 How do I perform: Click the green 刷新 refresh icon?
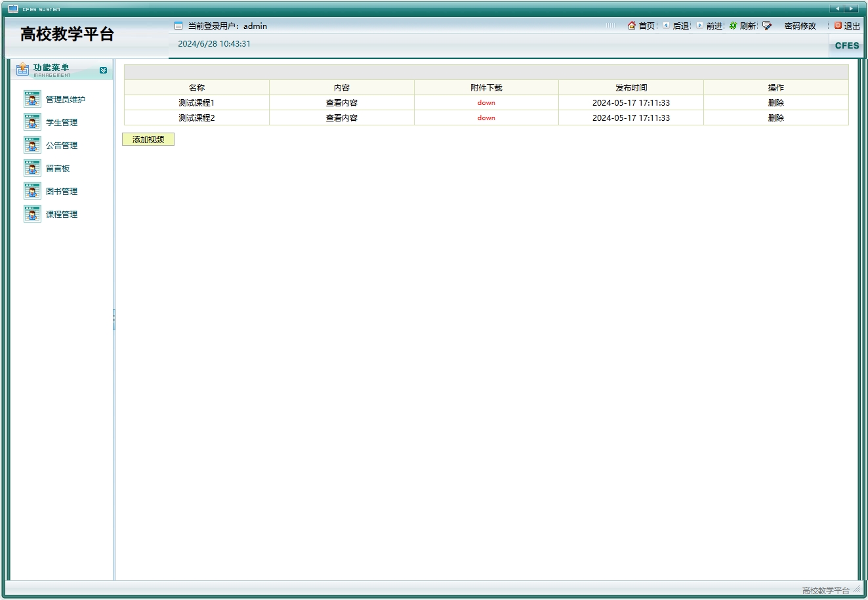(x=733, y=26)
